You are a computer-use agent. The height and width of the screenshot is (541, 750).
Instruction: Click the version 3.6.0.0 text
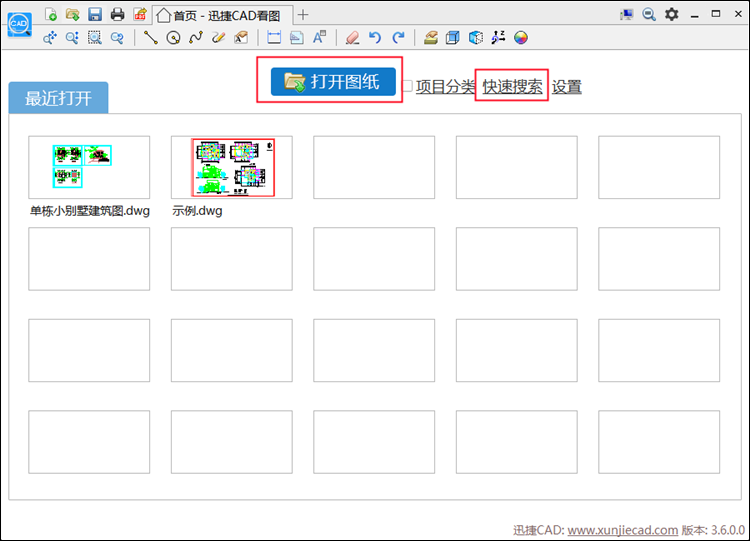[713, 530]
